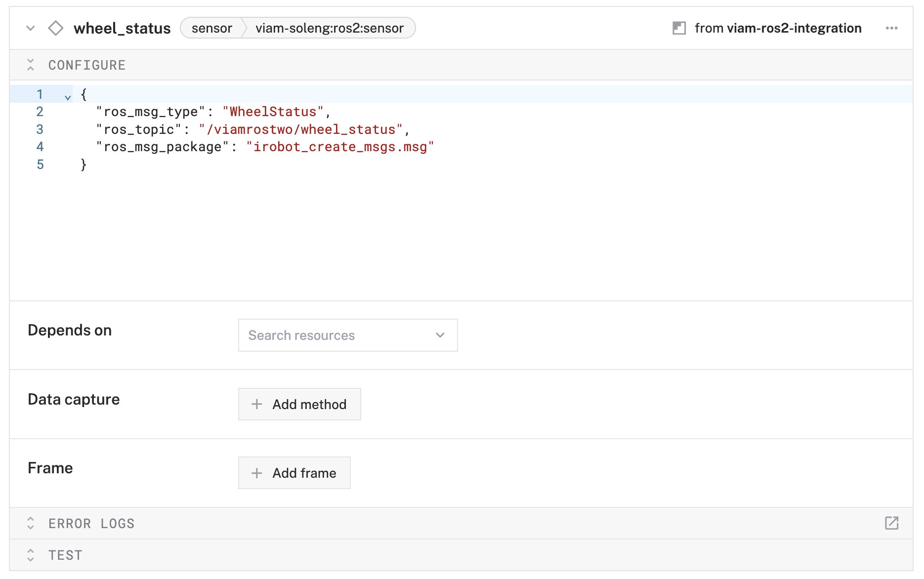Click the Data capture label
Screen dimensions: 924x579
[74, 399]
